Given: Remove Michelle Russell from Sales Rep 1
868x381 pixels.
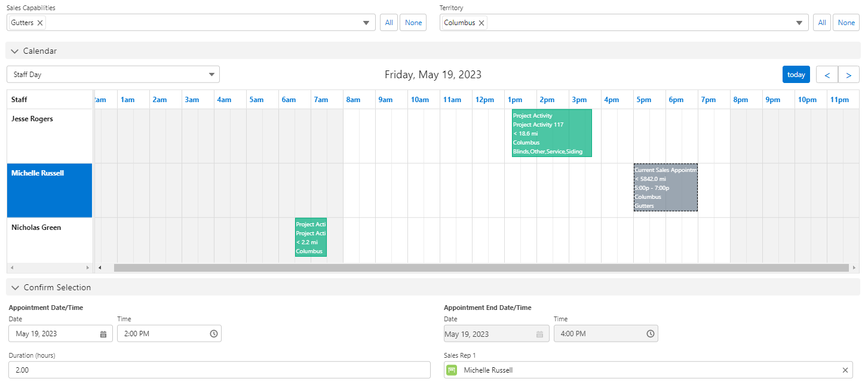Looking at the screenshot, I should pos(845,370).
